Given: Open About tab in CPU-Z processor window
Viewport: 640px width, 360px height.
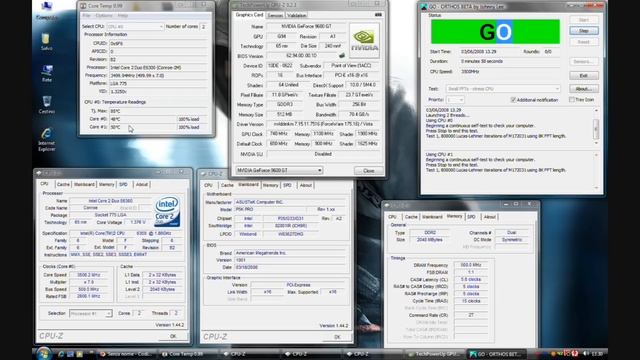Looking at the screenshot, I should 142,184.
